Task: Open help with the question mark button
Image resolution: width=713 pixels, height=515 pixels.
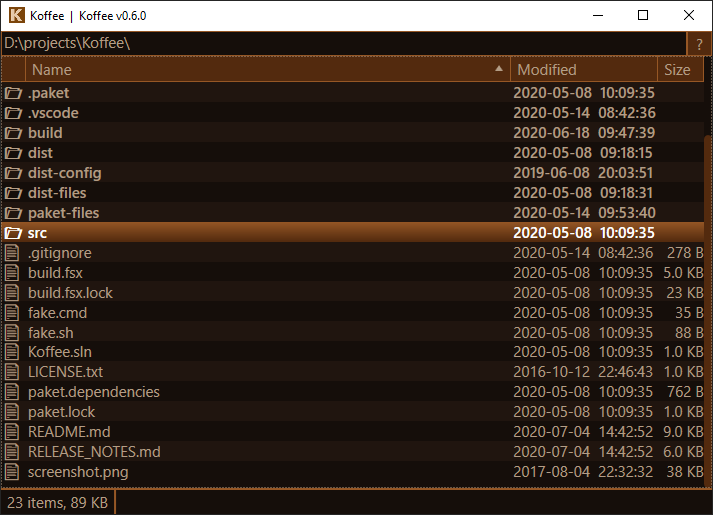Action: pos(699,44)
